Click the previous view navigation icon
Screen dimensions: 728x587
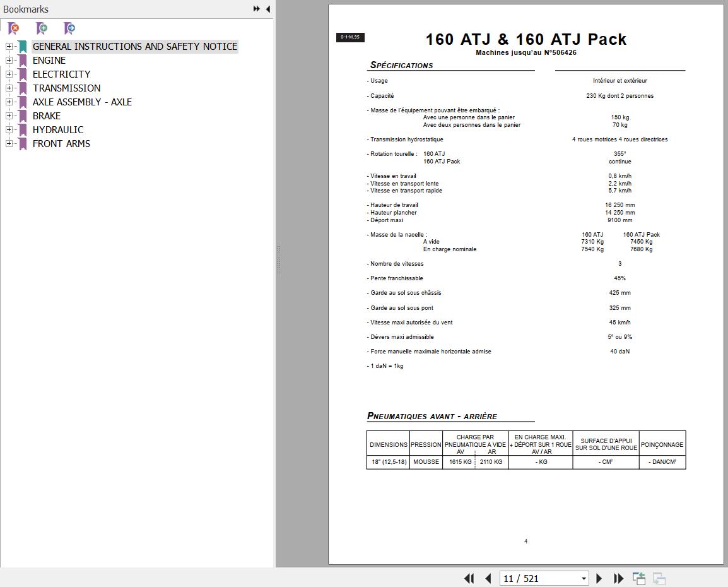[639, 578]
